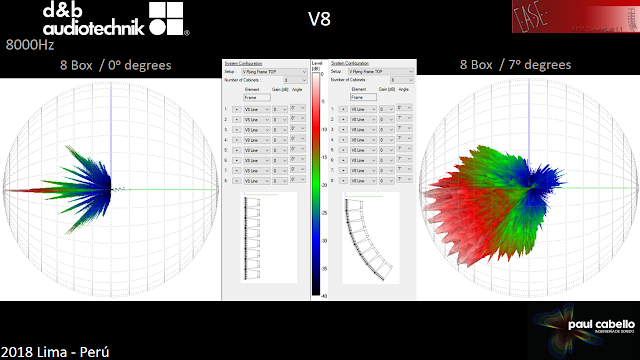Open row 2 angle dropdown in right panel

(404, 118)
